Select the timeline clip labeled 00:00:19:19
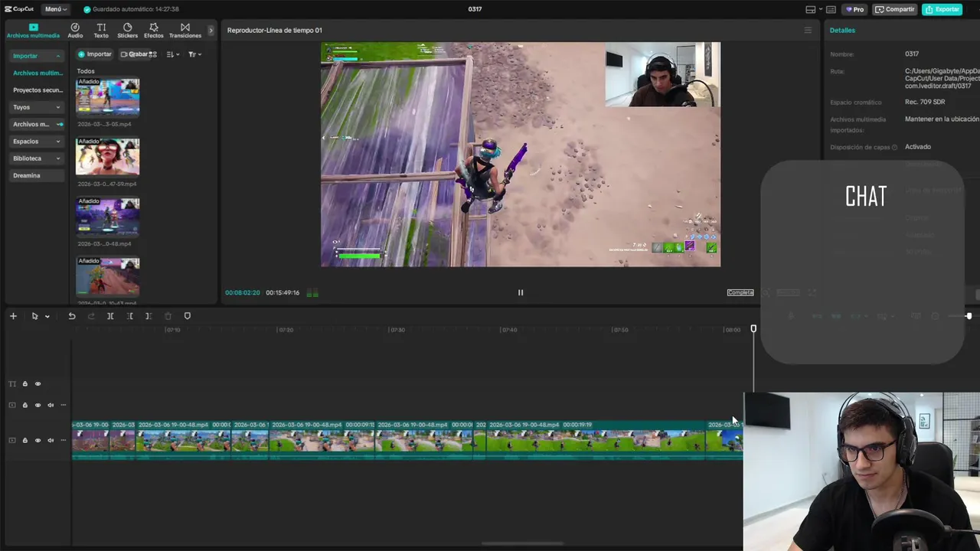This screenshot has width=980, height=551. point(596,440)
